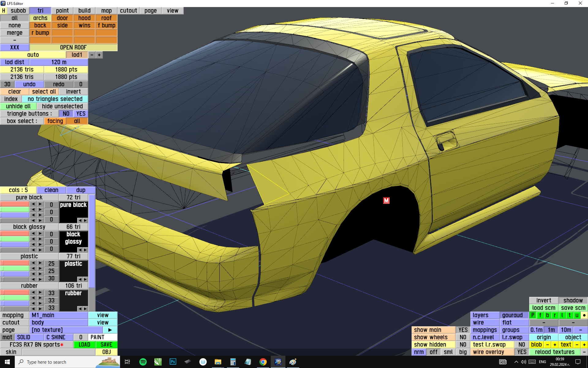Set triangle buttons to NO
The width and height of the screenshot is (588, 368).
tap(66, 114)
